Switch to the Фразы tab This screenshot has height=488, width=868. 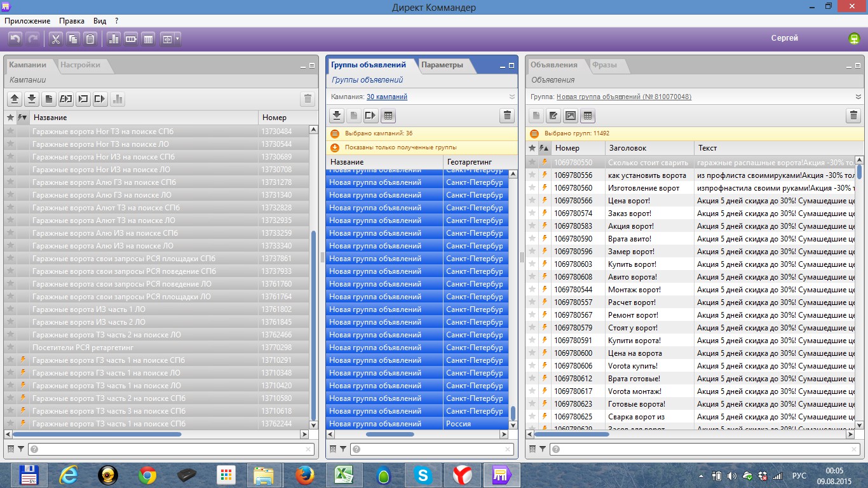coord(604,65)
